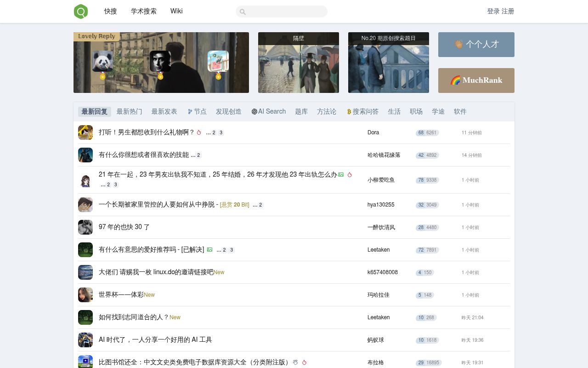Open post 97 年的也快 30 了
The height and width of the screenshot is (368, 588).
[x=124, y=227]
